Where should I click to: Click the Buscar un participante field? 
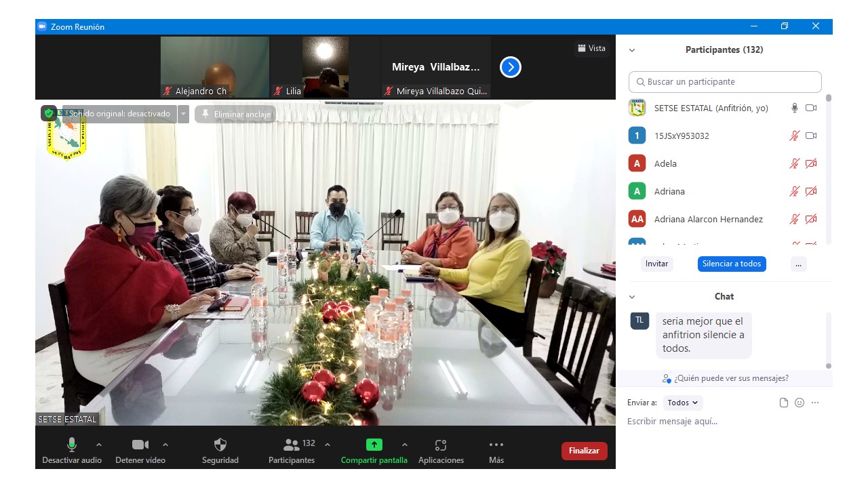click(725, 81)
